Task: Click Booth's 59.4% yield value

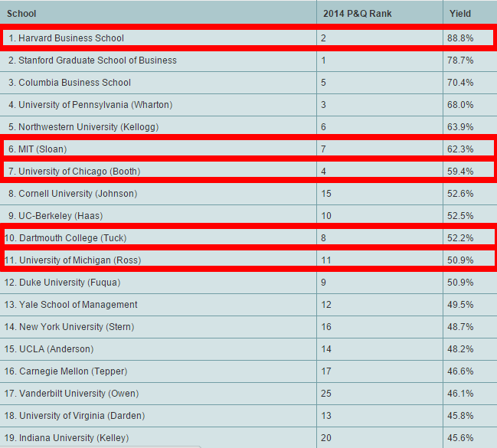Action: click(460, 172)
